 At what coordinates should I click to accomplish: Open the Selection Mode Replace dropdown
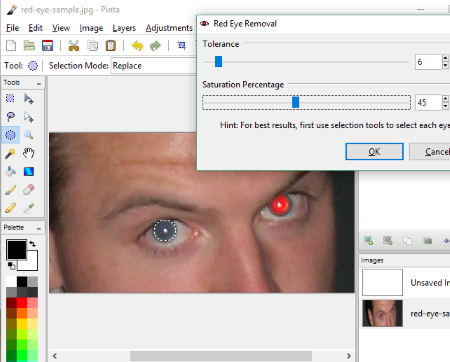tap(153, 66)
